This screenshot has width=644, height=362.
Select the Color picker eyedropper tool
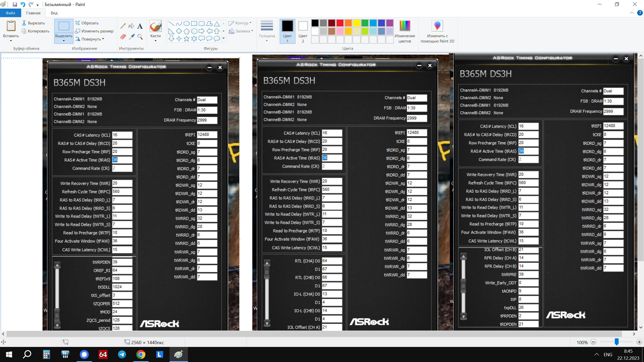131,37
